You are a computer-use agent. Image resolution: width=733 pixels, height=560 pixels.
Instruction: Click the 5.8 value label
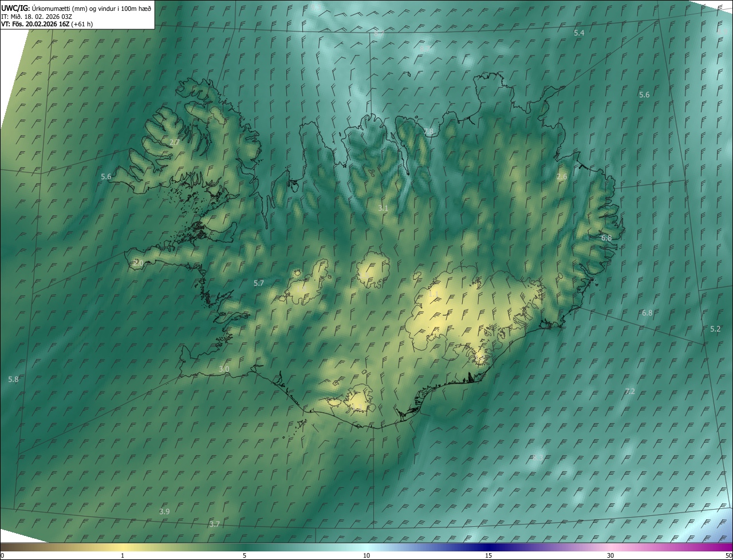(x=13, y=380)
